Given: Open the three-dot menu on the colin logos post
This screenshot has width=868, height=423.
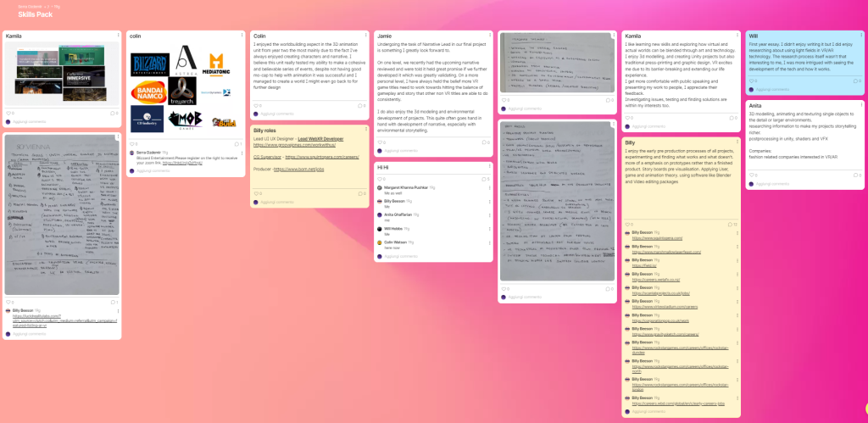Looking at the screenshot, I should 242,35.
